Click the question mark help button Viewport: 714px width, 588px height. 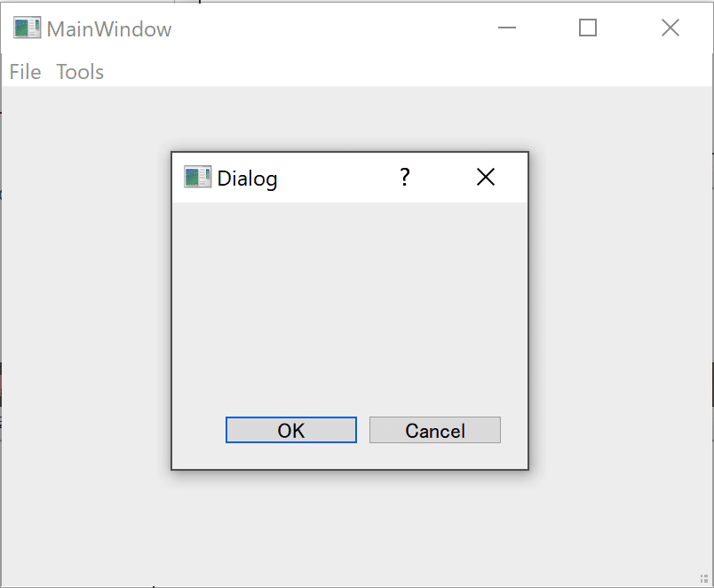tap(405, 178)
